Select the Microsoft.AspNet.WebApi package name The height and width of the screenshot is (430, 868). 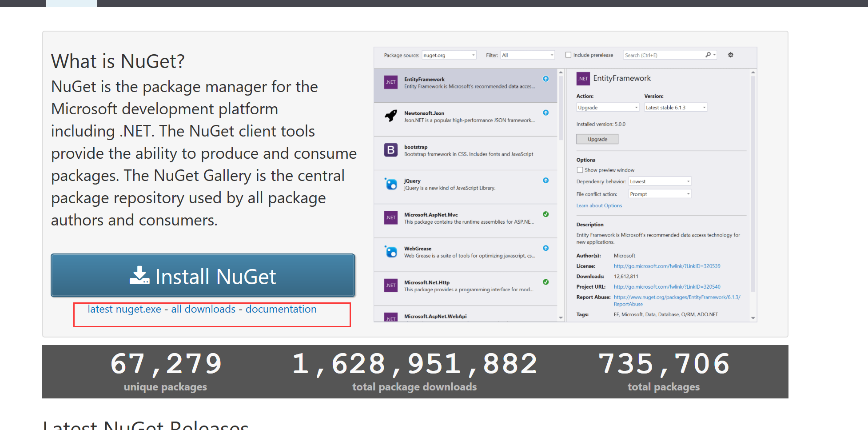[435, 317]
